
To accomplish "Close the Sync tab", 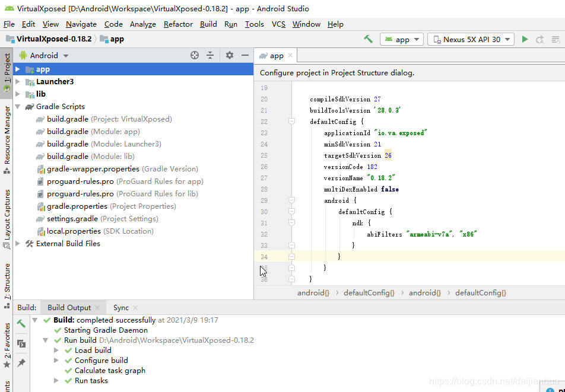I will 135,308.
